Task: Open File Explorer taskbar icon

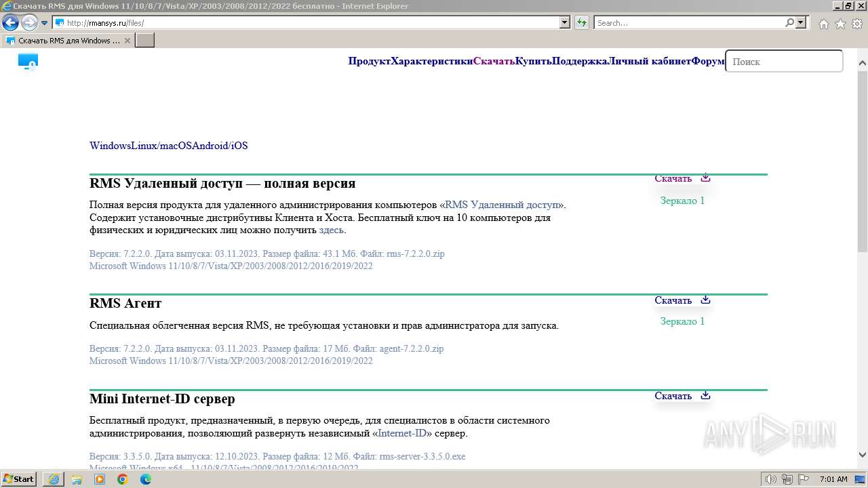Action: (x=77, y=479)
